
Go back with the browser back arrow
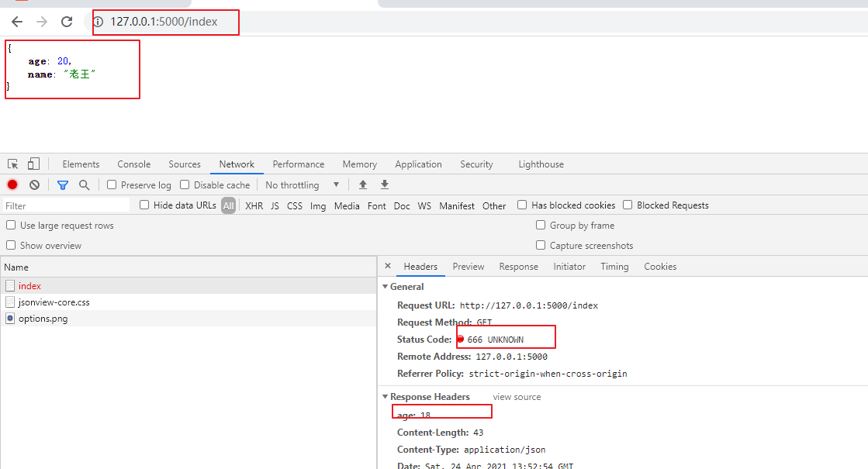click(17, 22)
